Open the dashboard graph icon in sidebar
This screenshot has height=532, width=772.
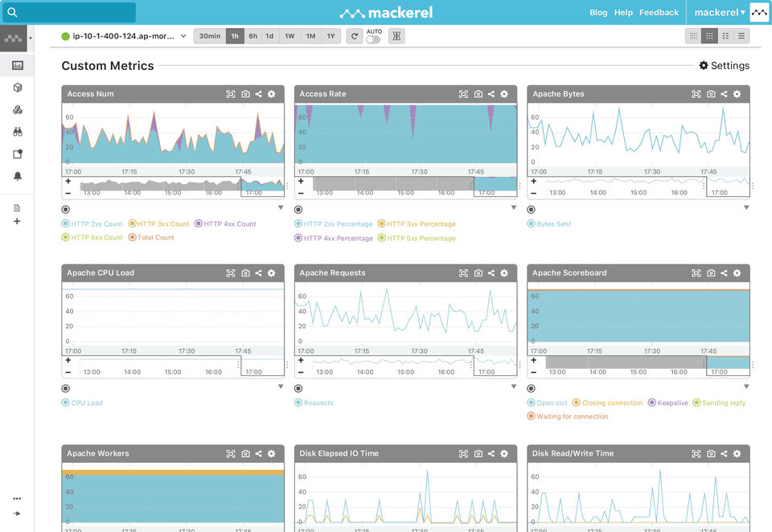[x=17, y=65]
